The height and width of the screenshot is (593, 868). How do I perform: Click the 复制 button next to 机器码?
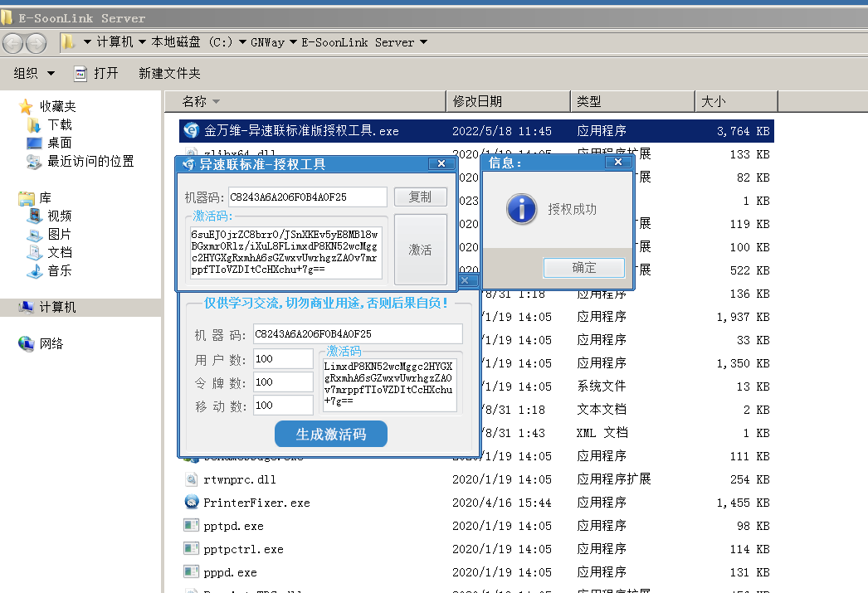[420, 197]
